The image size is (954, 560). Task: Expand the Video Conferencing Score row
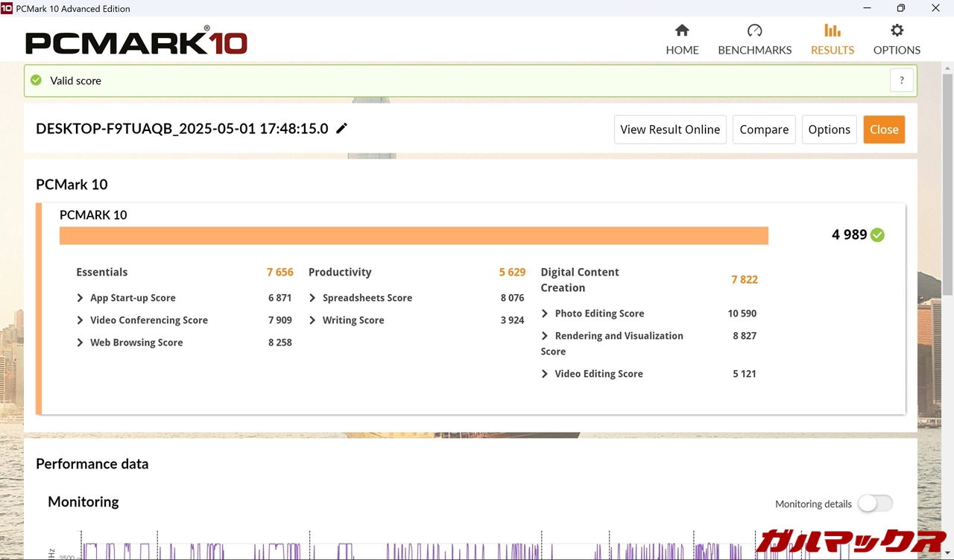click(80, 320)
